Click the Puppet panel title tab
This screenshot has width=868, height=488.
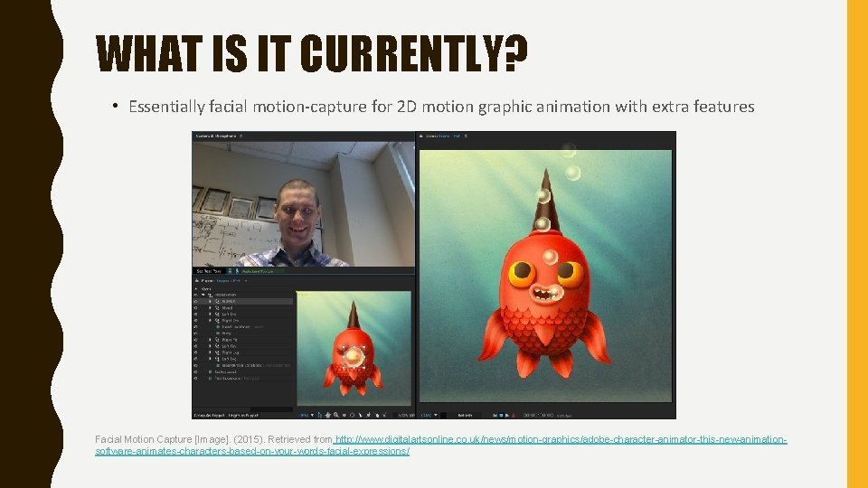pyautogui.click(x=221, y=281)
